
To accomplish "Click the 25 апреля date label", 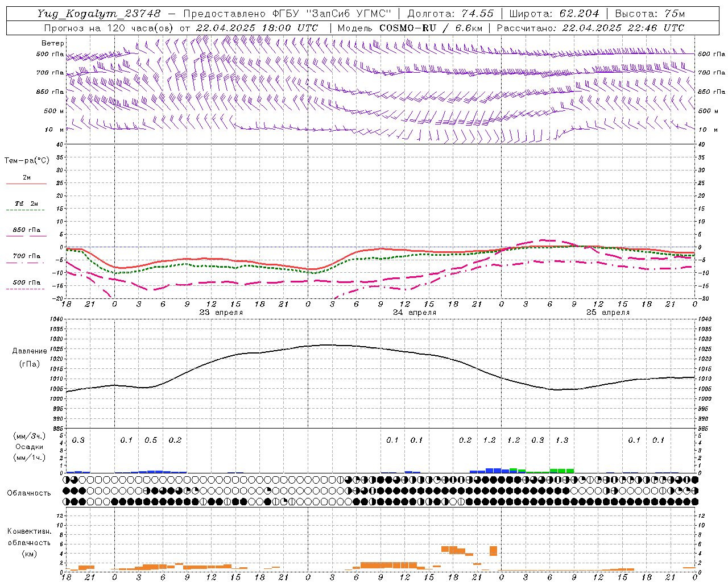I will 608,313.
